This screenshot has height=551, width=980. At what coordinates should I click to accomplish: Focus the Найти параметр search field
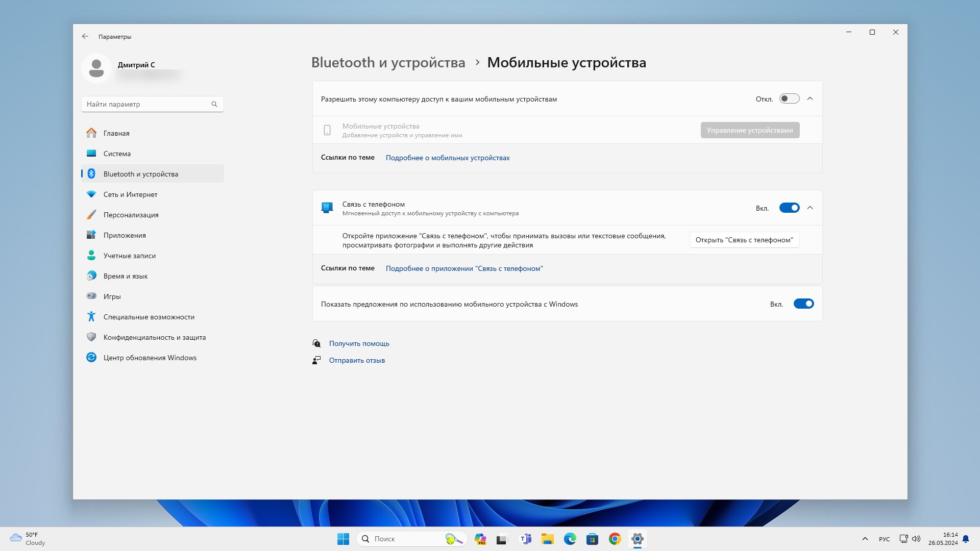click(153, 104)
